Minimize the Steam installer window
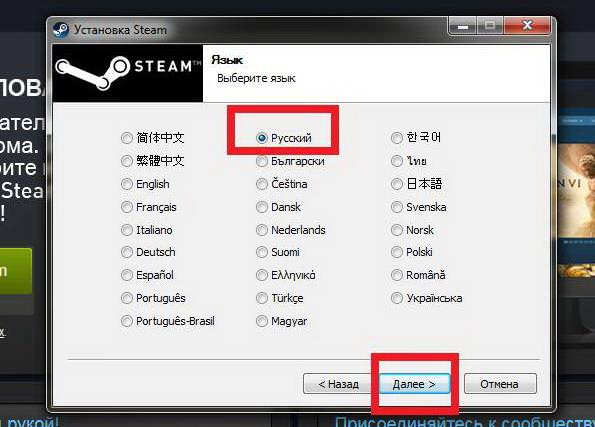Image resolution: width=595 pixels, height=427 pixels. click(x=463, y=26)
